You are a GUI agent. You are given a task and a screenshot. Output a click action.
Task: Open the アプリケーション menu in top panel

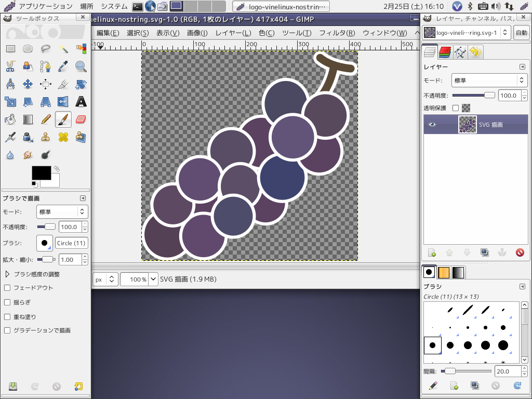coord(46,6)
